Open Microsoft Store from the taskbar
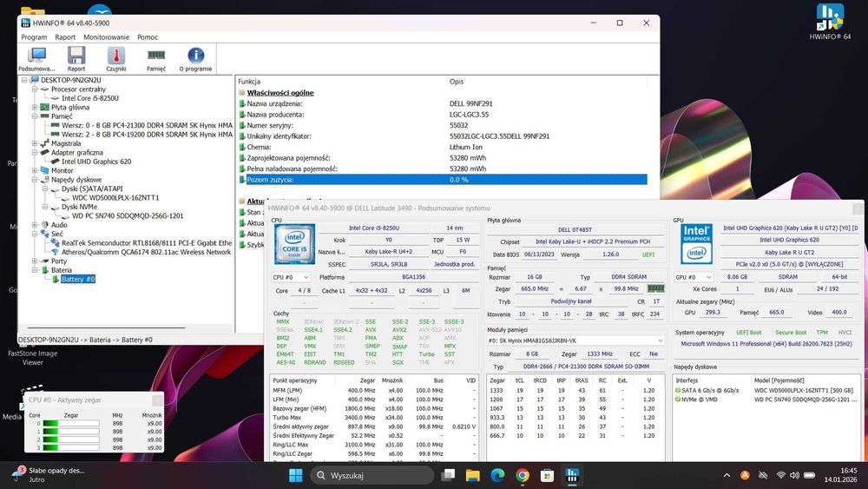 coord(547,475)
